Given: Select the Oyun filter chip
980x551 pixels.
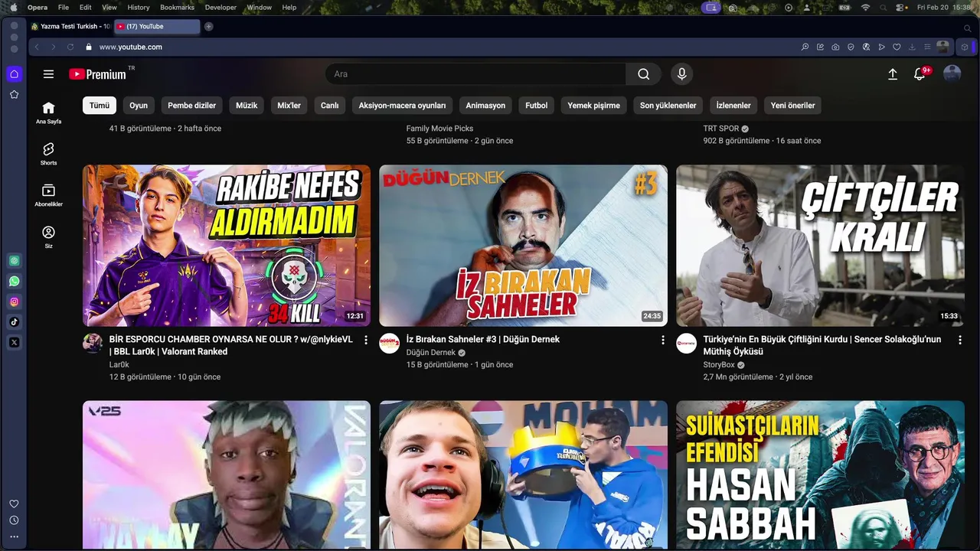Looking at the screenshot, I should 139,106.
